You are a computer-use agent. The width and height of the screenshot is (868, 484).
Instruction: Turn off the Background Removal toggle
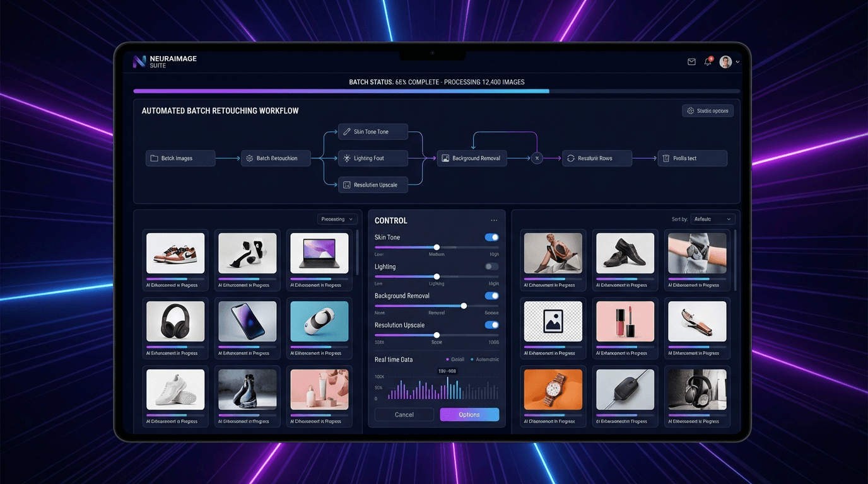[491, 296]
